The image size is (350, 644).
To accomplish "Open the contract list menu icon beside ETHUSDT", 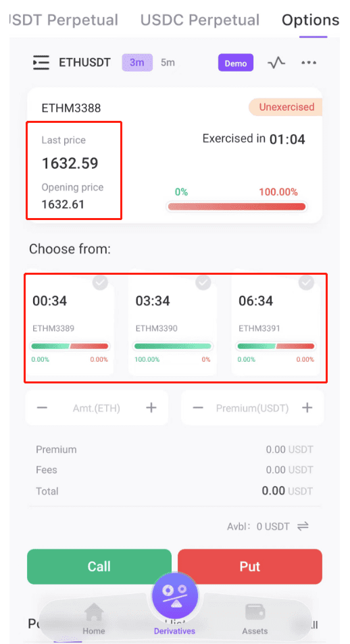I will tap(41, 63).
